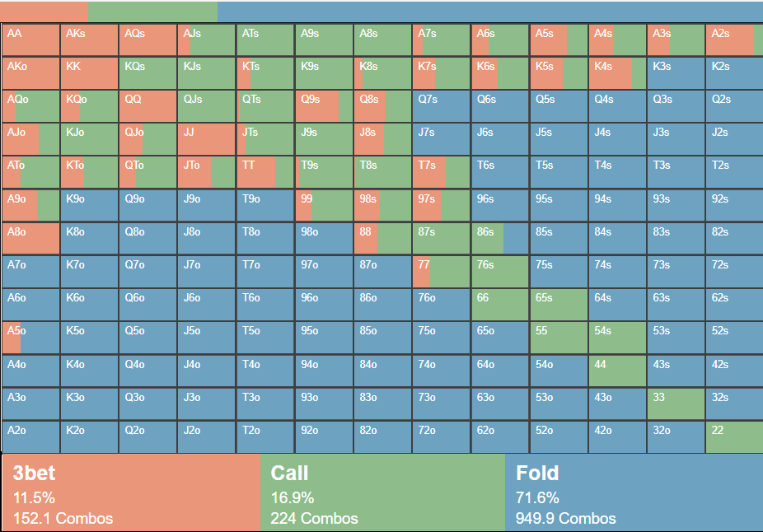Click the KK pocket pair cell

click(x=90, y=72)
